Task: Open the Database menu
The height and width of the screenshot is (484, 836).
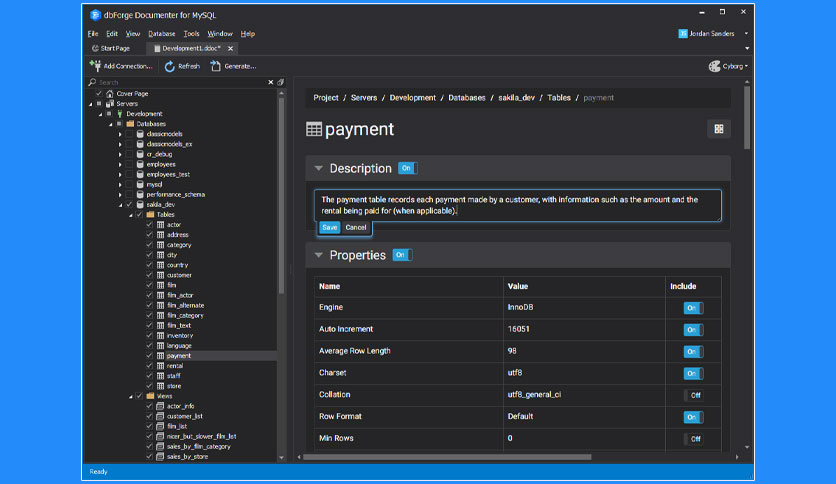Action: [162, 34]
